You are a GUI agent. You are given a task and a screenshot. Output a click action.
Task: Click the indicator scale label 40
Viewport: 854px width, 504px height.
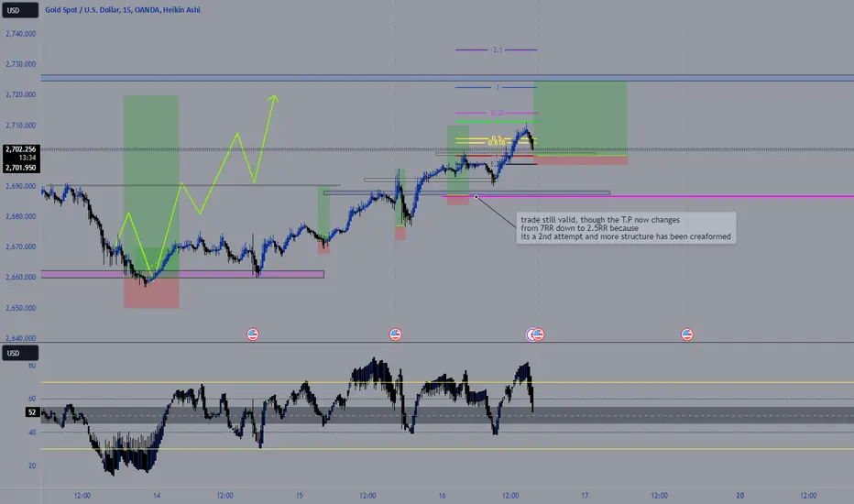(32, 433)
